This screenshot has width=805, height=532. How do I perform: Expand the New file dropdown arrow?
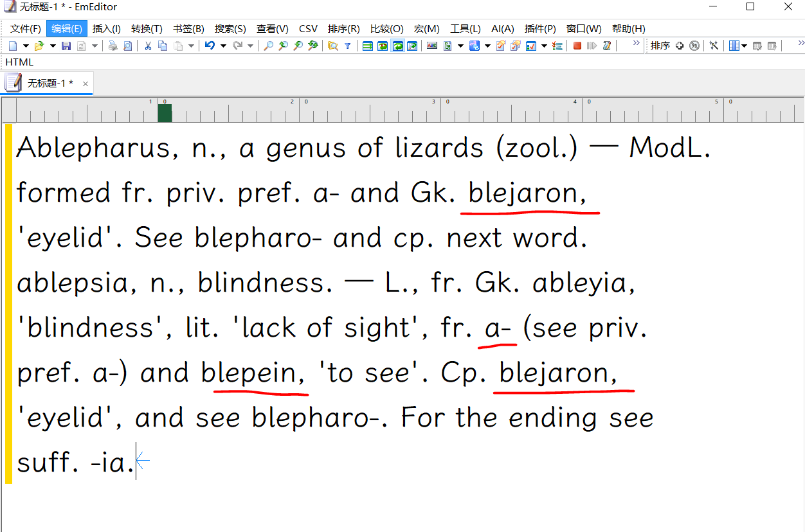[26, 46]
